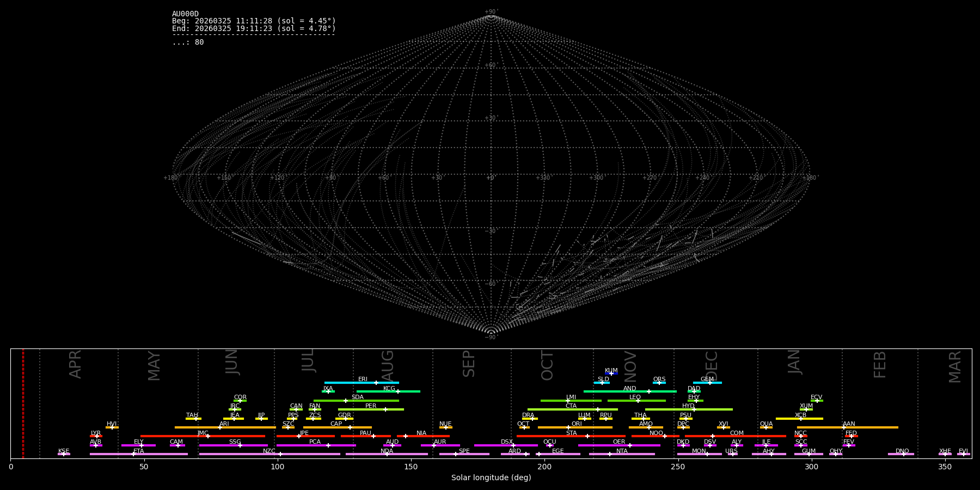
Task: Select the orange AAN shower bar
Action: (848, 427)
